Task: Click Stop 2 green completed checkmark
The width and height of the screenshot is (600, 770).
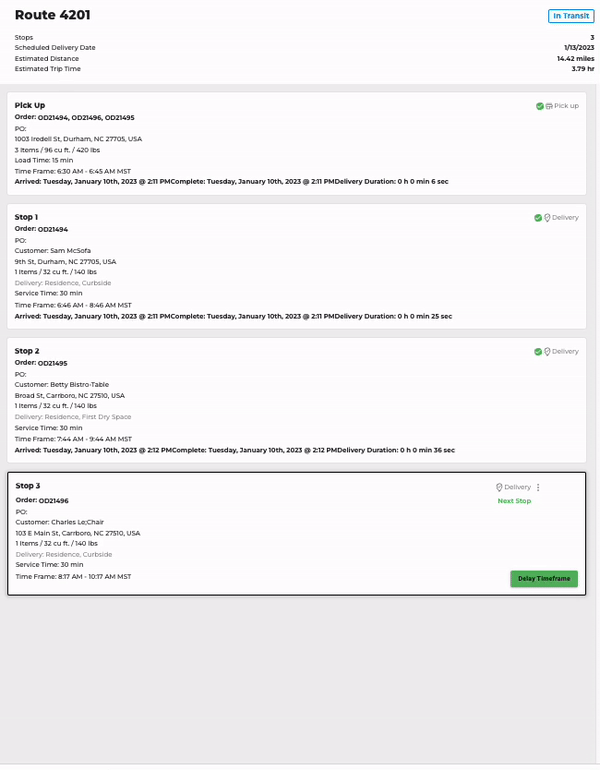Action: pos(538,352)
